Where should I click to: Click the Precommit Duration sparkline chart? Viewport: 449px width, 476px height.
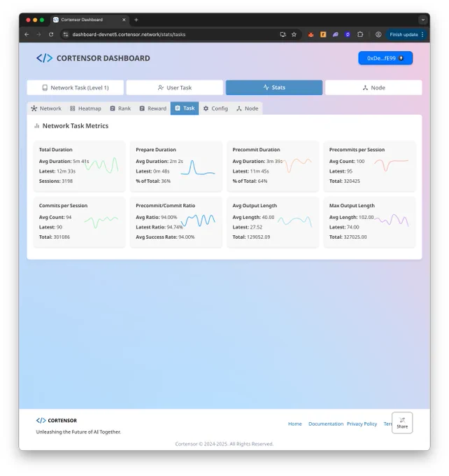(x=297, y=165)
